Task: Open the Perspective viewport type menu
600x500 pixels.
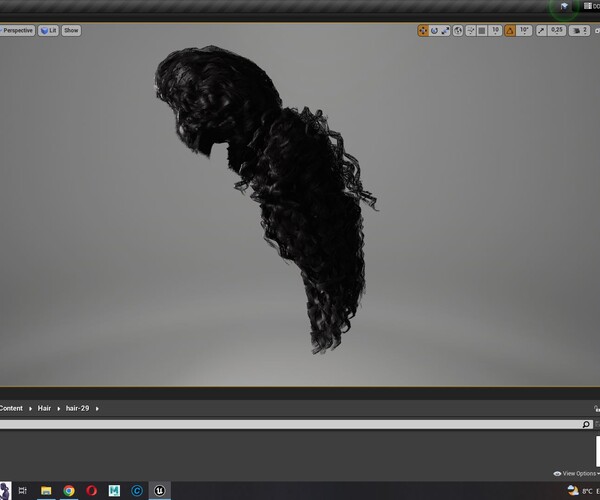Action: (x=17, y=31)
